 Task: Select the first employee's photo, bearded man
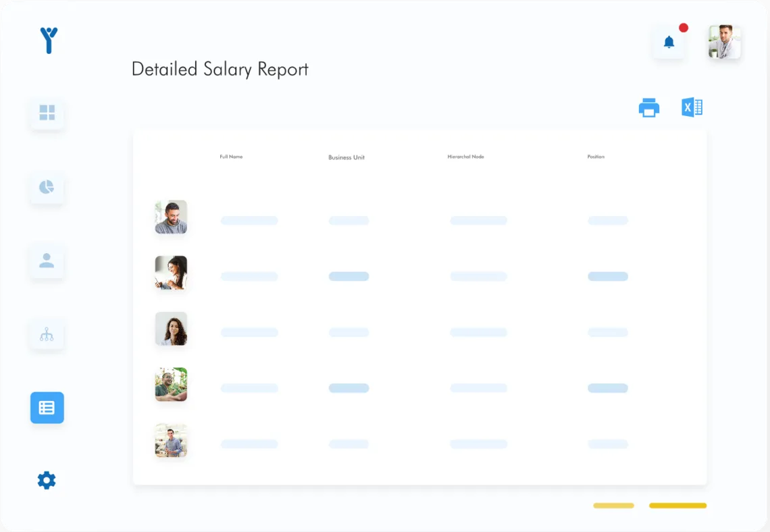point(171,217)
